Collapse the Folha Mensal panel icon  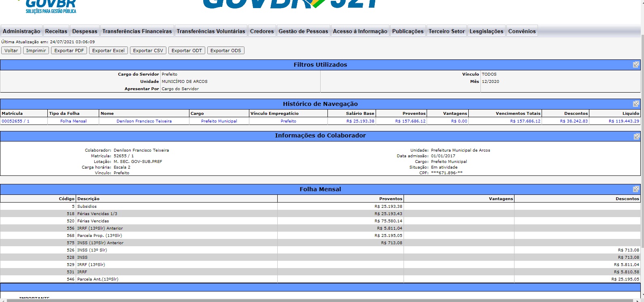click(x=636, y=189)
